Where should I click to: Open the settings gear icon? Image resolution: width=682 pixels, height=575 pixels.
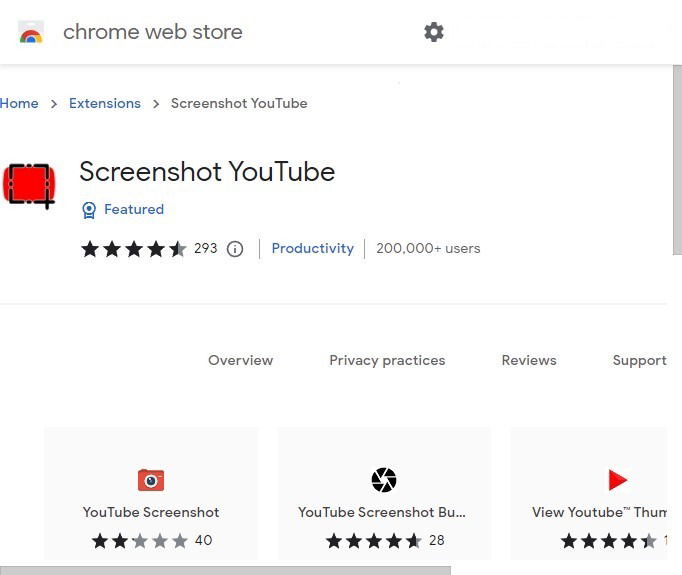point(434,32)
